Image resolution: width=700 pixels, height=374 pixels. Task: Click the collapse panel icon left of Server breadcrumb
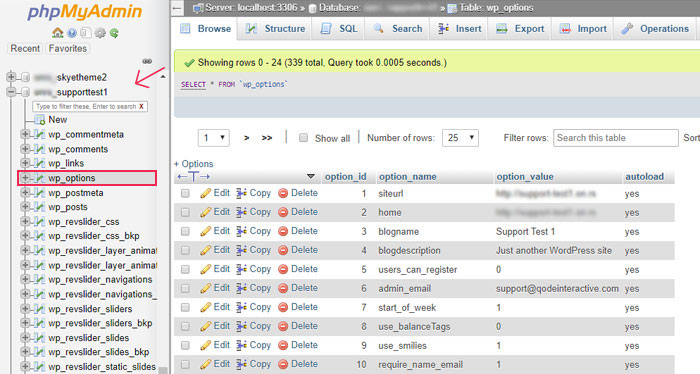(x=177, y=8)
